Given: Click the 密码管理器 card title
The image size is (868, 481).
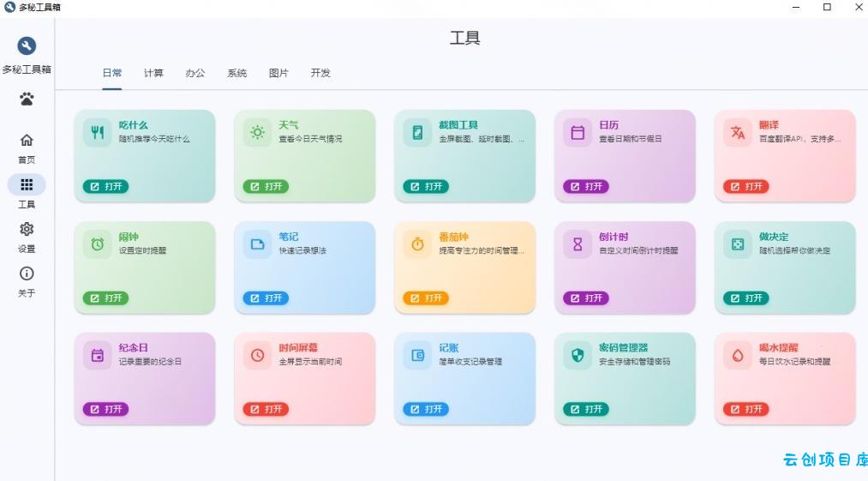Looking at the screenshot, I should click(623, 347).
